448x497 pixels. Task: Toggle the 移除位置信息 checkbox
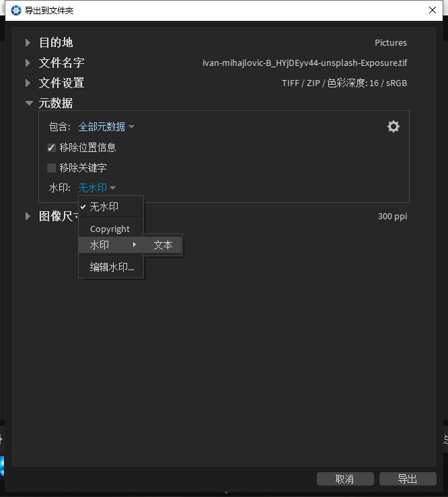52,147
